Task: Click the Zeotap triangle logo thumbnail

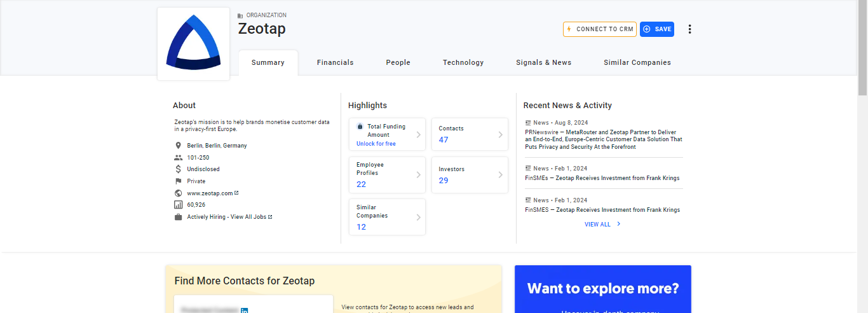Action: 193,44
